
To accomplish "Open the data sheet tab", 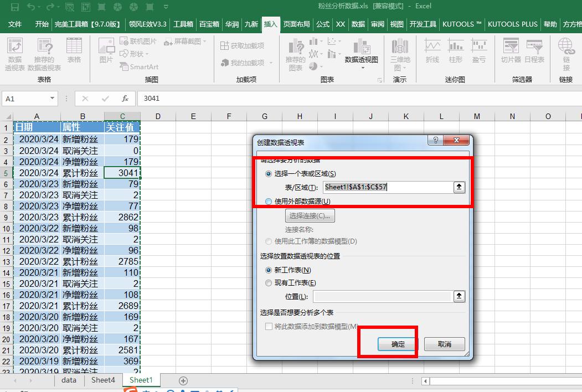I will [69, 380].
